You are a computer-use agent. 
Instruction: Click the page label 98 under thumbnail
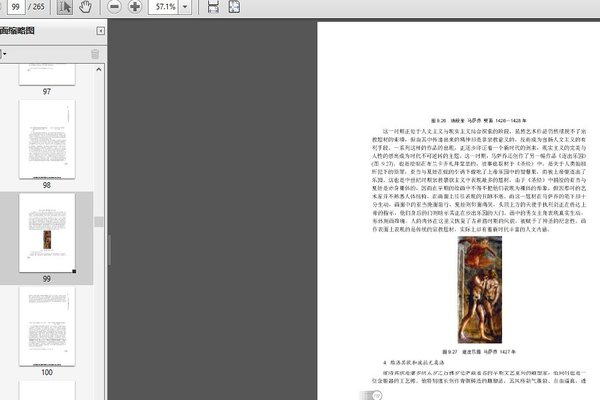click(47, 185)
